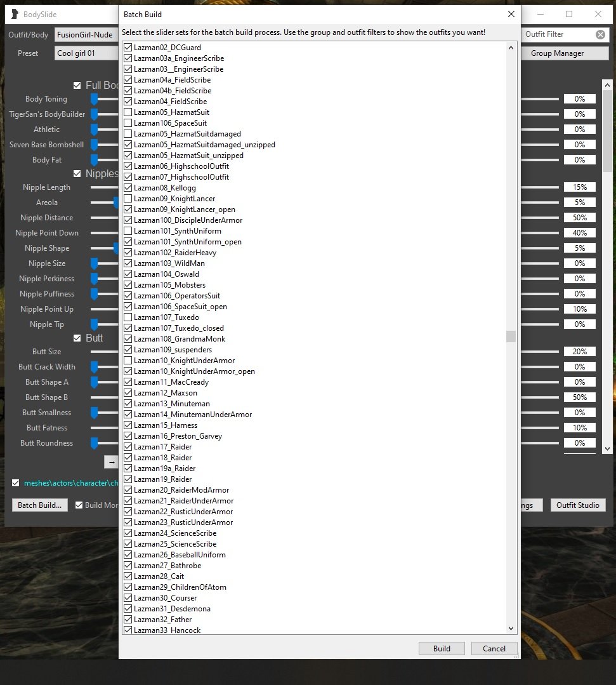616x685 pixels.
Task: Toggle the Lazman101_SynthUniform checkbox
Action: 128,231
